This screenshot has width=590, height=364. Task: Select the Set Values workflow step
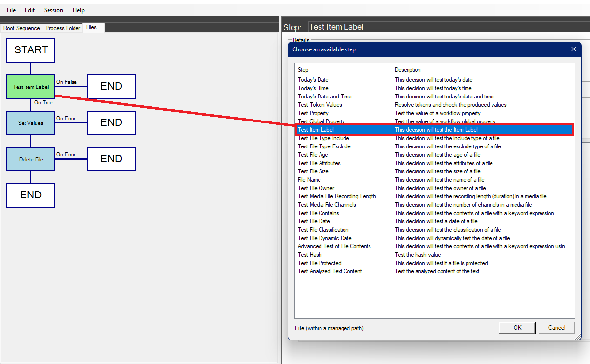(31, 123)
